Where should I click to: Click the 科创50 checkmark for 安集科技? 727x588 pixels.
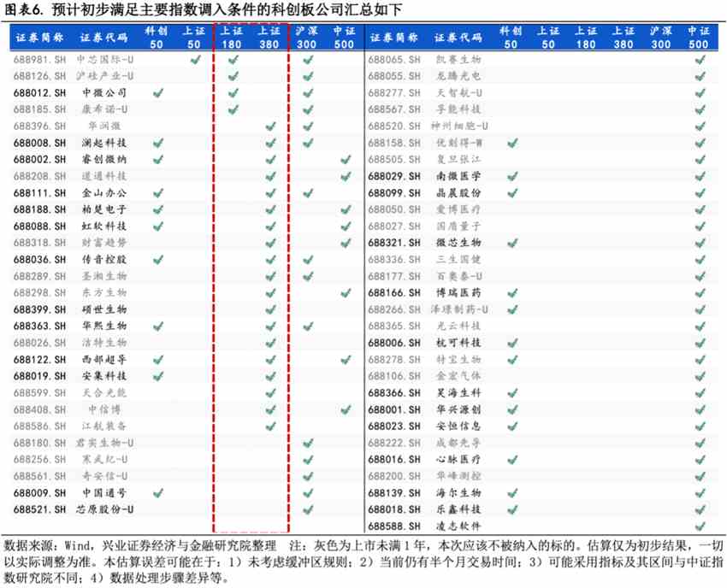(x=158, y=376)
